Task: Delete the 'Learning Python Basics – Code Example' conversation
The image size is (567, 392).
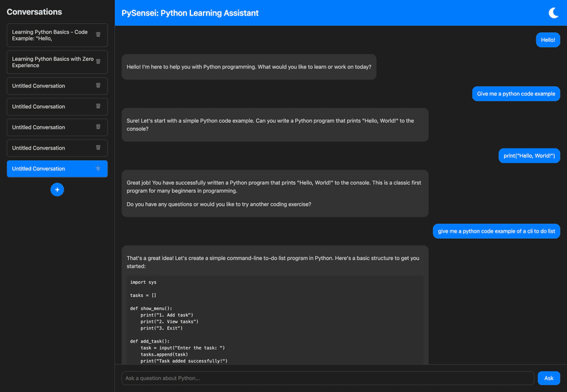Action: 98,35
